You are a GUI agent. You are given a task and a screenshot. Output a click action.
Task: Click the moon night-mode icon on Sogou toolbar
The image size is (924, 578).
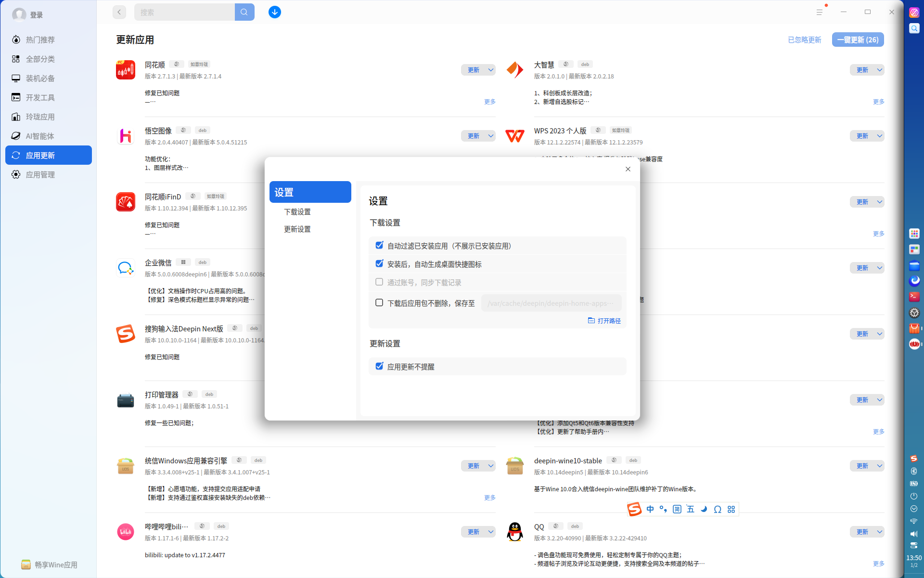(x=704, y=509)
